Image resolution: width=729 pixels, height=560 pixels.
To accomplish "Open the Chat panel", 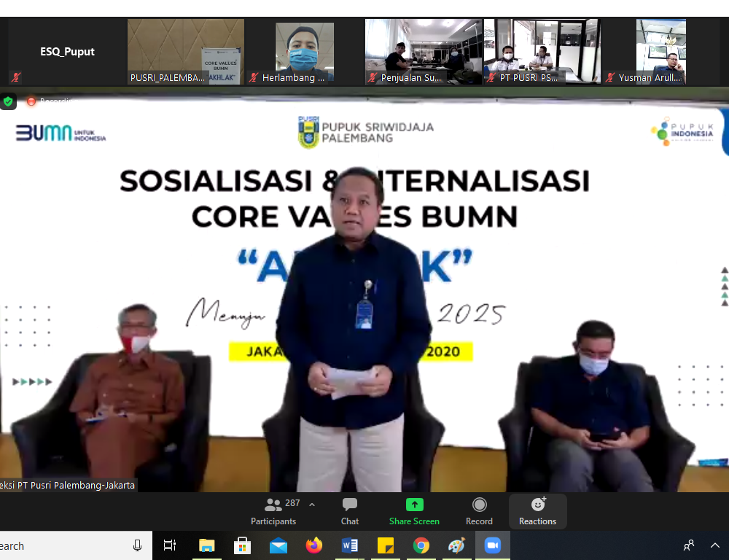I will [350, 511].
